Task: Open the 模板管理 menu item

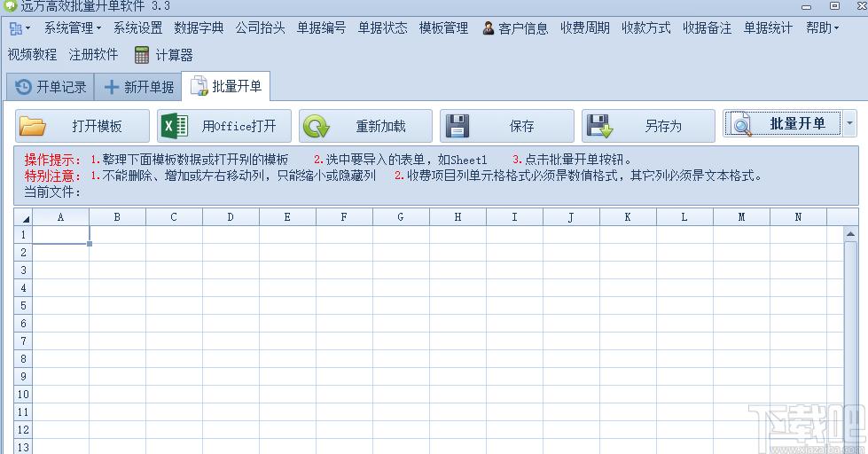Action: [x=443, y=27]
